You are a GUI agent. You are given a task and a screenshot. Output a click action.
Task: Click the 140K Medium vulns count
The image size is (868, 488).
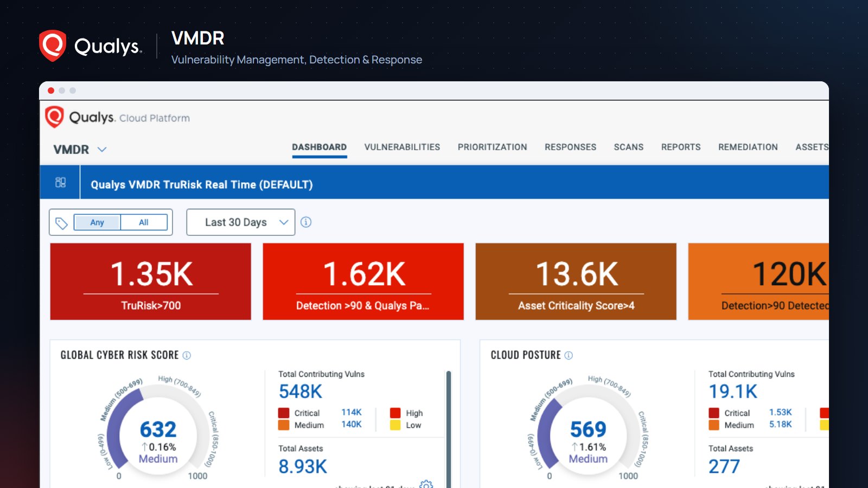351,425
